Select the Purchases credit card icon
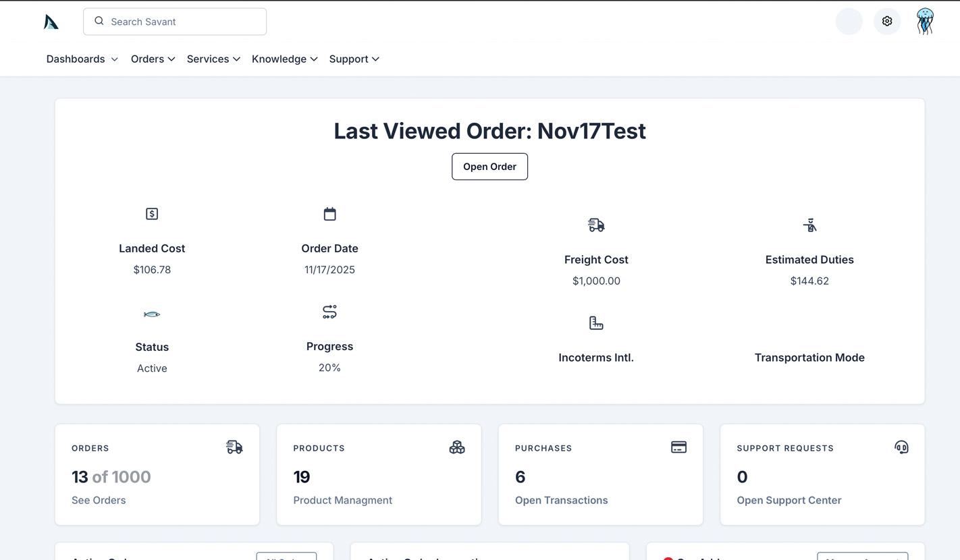The width and height of the screenshot is (960, 560). click(x=679, y=447)
